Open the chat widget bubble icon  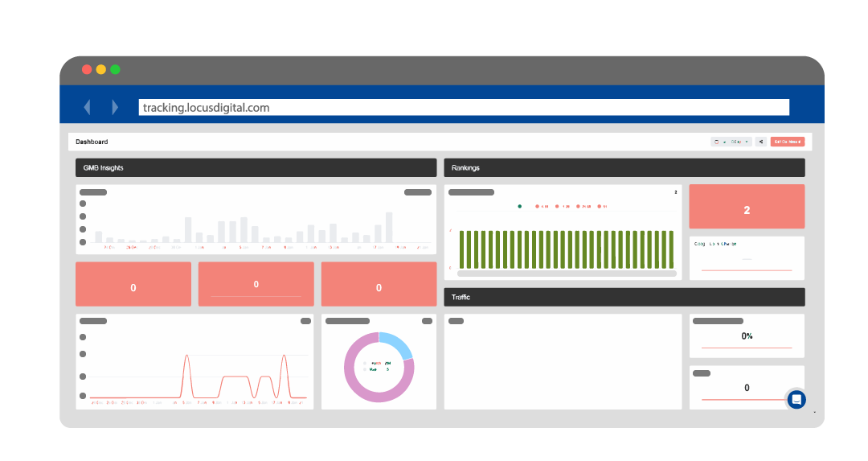796,400
